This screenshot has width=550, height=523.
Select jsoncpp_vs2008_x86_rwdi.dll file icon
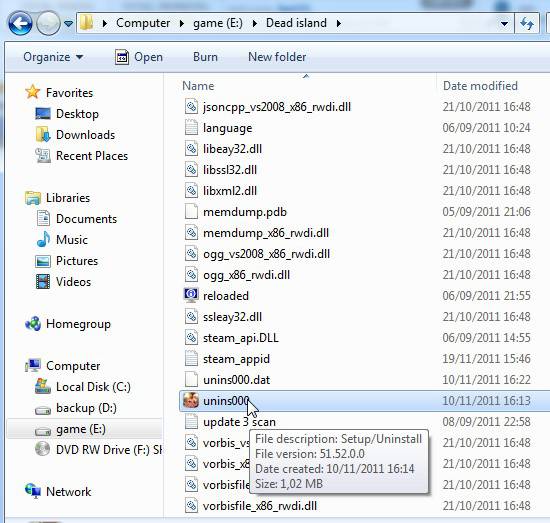click(191, 106)
